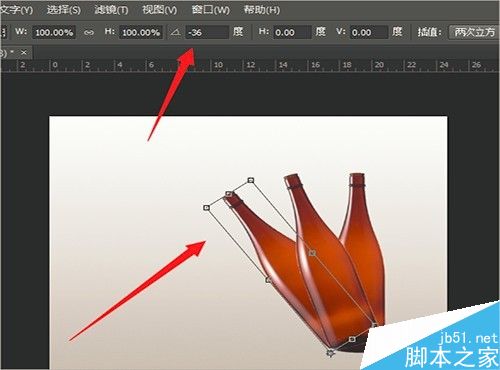Click the transform handle on the tilted bottle's cap

(x=228, y=194)
